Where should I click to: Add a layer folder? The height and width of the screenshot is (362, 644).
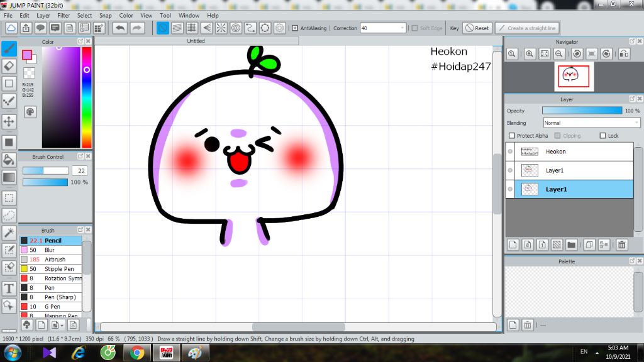(x=571, y=245)
